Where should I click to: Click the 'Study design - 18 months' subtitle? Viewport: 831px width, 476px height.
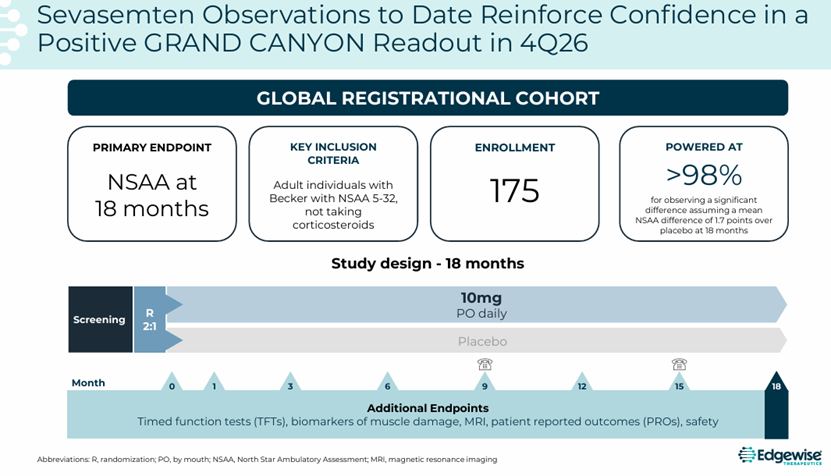(x=428, y=263)
